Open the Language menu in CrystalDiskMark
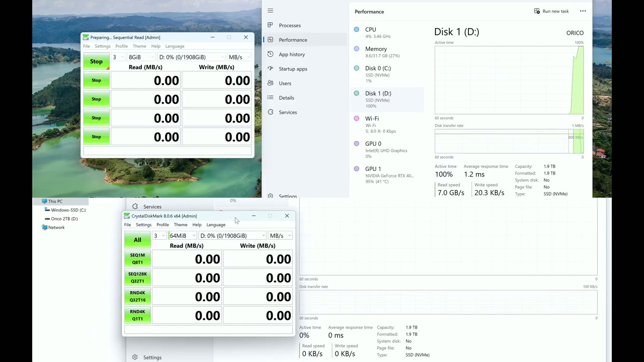The height and width of the screenshot is (362, 644). pos(215,225)
